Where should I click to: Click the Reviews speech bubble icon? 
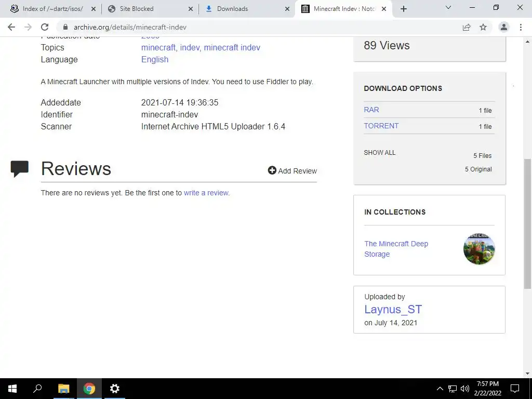click(20, 169)
